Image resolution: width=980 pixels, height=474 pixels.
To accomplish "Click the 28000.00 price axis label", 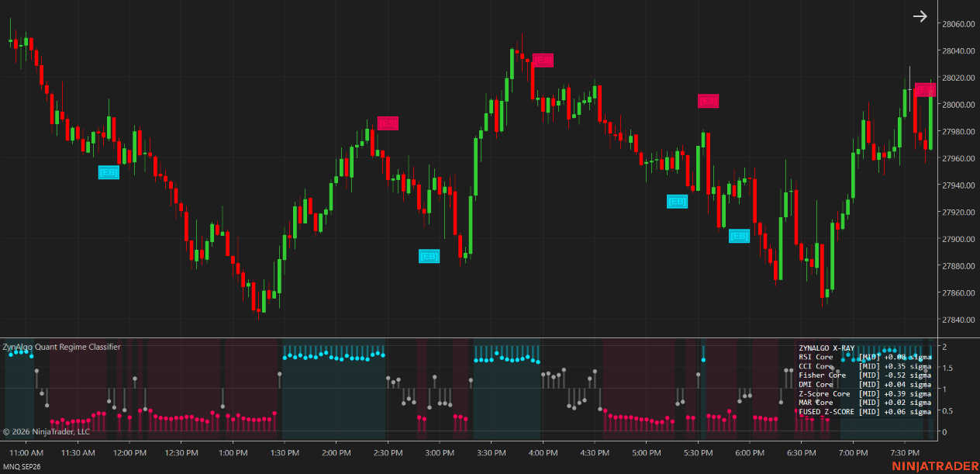I will tap(958, 105).
